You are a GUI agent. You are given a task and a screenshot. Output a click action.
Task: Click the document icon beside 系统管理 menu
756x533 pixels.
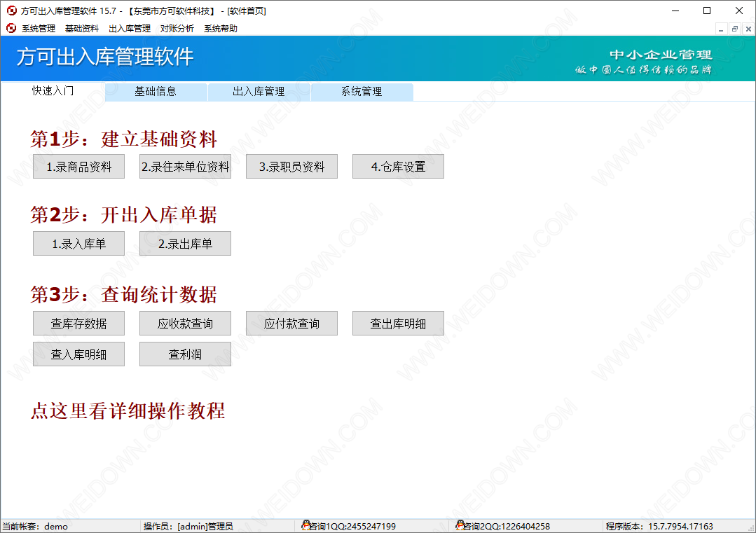pos(11,29)
